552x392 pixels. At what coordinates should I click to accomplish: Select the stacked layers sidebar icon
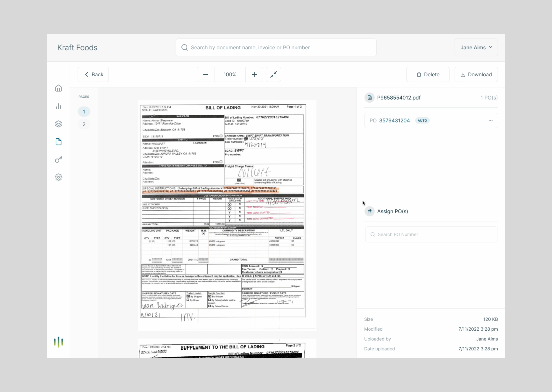click(x=58, y=124)
